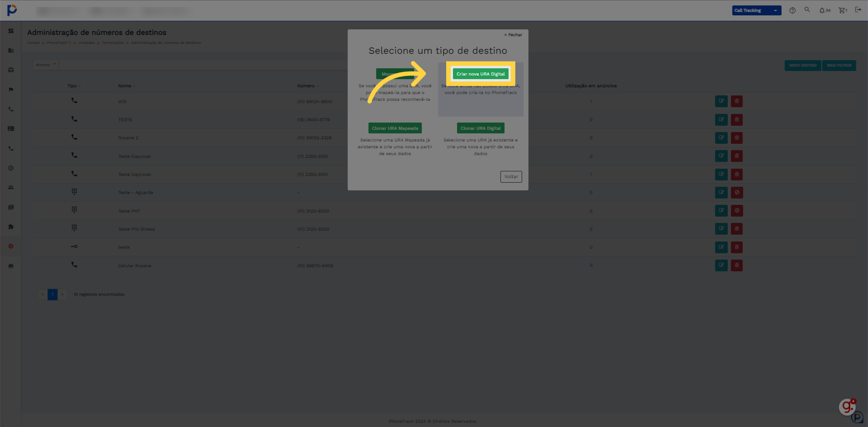Edit the Teste - Aguarde row
868x427 pixels.
(x=721, y=193)
